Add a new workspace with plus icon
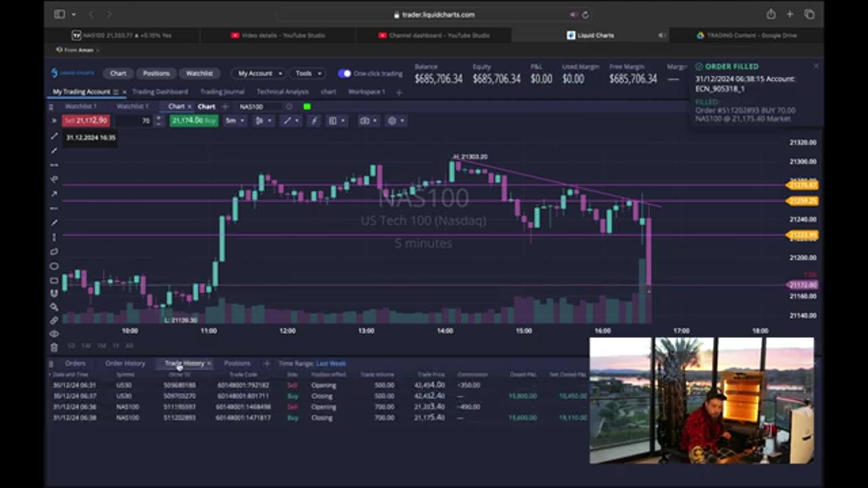The height and width of the screenshot is (488, 868). (x=399, y=92)
